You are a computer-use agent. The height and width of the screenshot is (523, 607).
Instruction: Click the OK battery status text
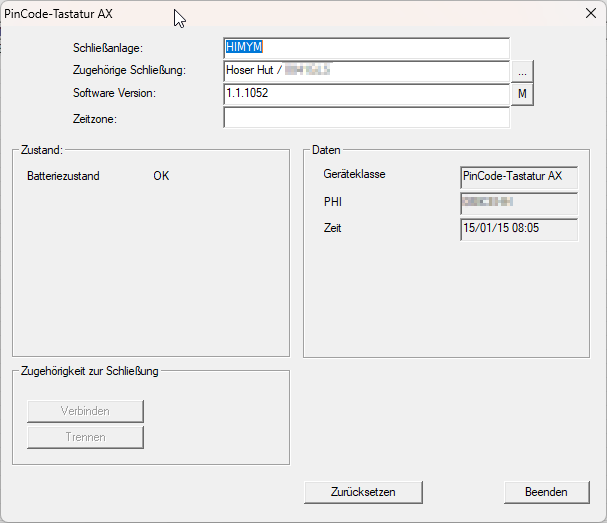coord(161,176)
